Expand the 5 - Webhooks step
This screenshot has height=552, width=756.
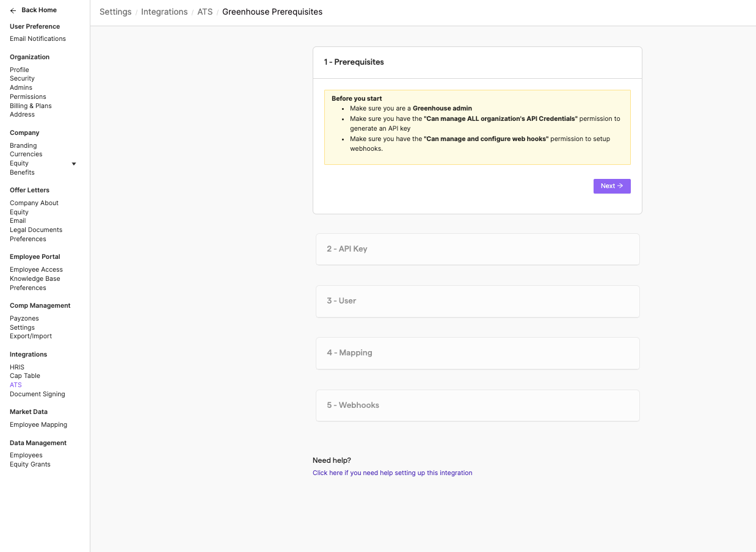[478, 405]
